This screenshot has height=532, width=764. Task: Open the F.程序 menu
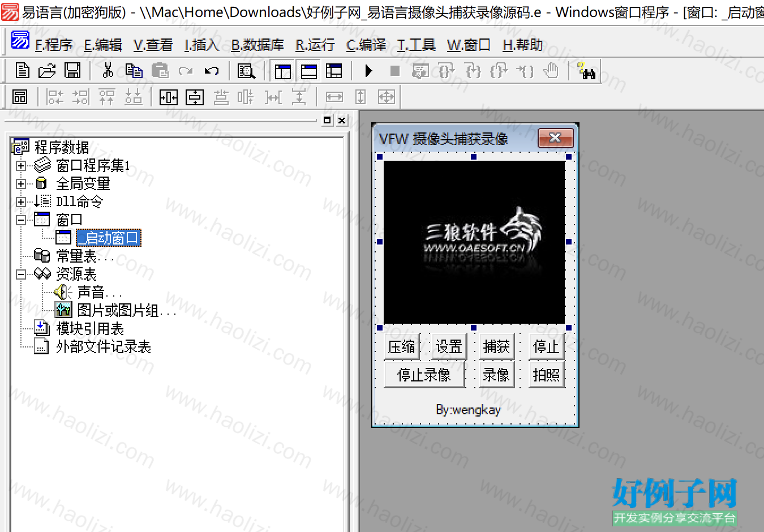[54, 45]
